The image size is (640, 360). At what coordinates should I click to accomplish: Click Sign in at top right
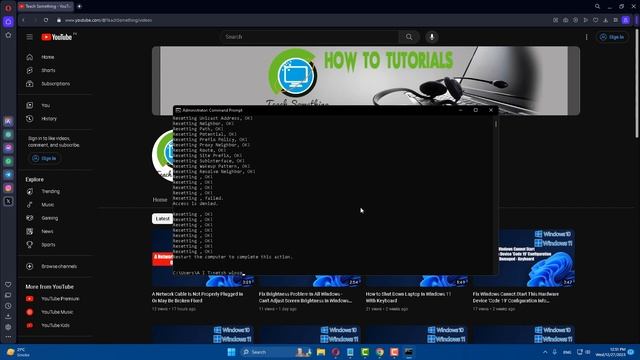coord(612,37)
